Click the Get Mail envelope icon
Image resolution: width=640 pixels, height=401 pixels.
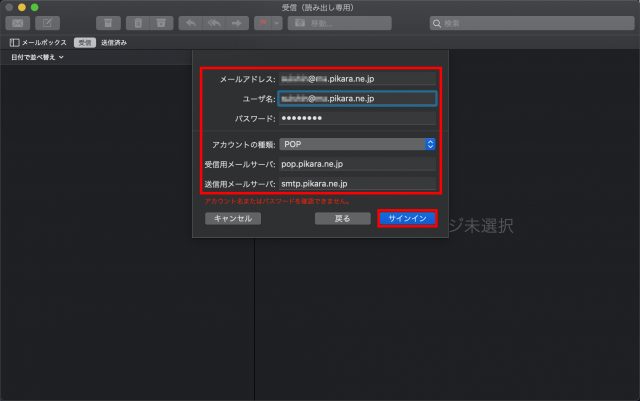click(20, 23)
